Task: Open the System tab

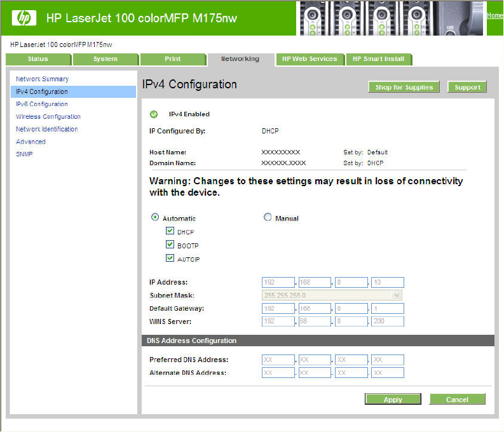Action: [105, 59]
